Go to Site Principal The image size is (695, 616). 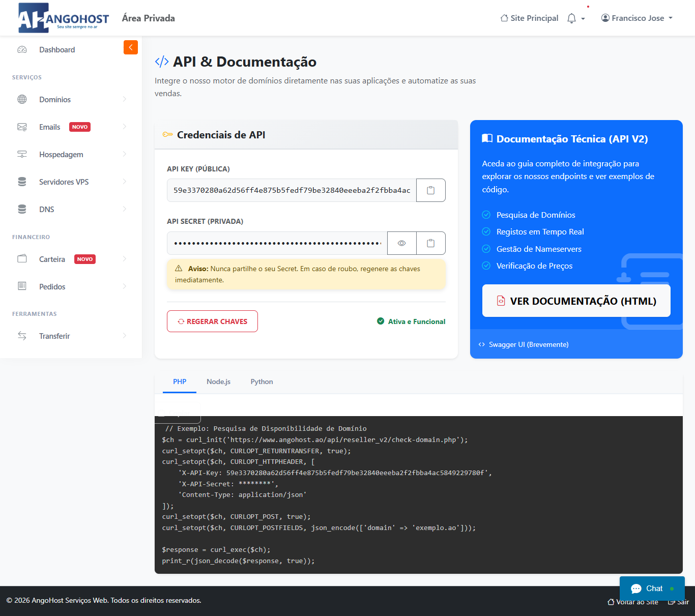click(x=529, y=18)
